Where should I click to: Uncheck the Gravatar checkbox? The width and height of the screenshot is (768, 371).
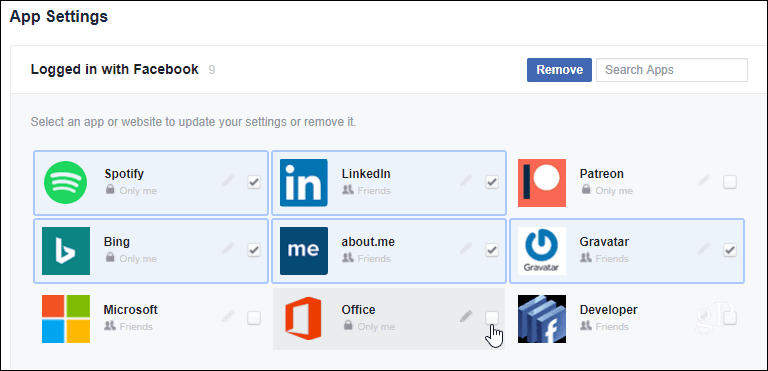730,250
